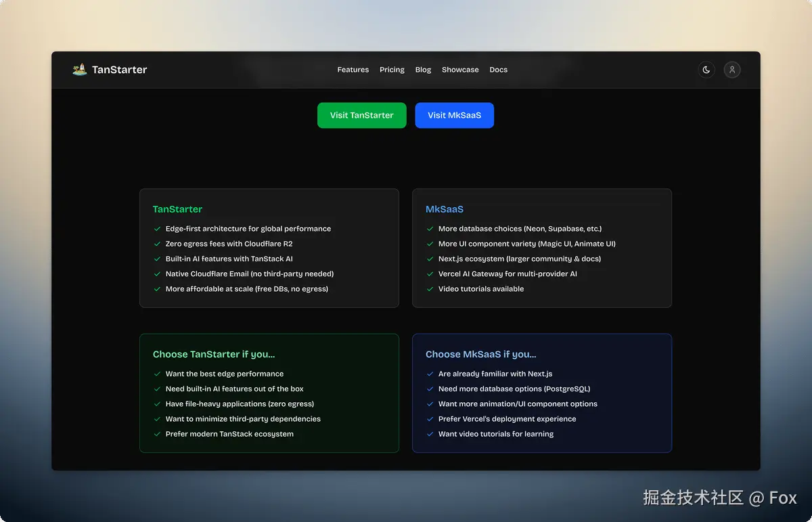
Task: Open the Showcase nav item
Action: tap(460, 70)
